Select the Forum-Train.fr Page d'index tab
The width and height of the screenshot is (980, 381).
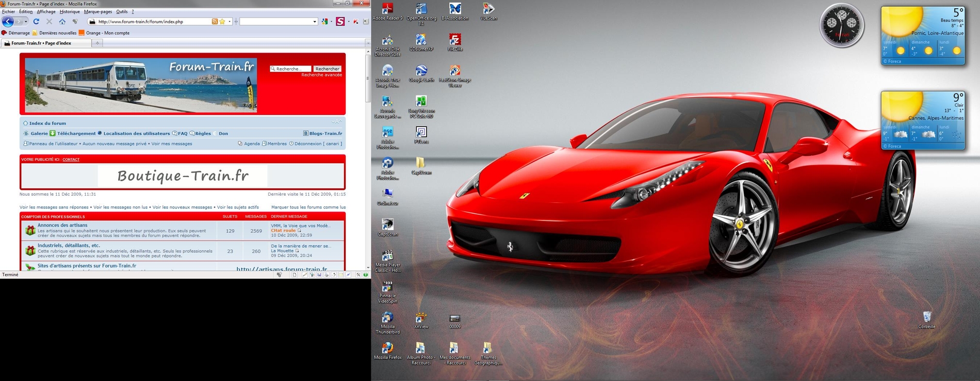(x=45, y=43)
